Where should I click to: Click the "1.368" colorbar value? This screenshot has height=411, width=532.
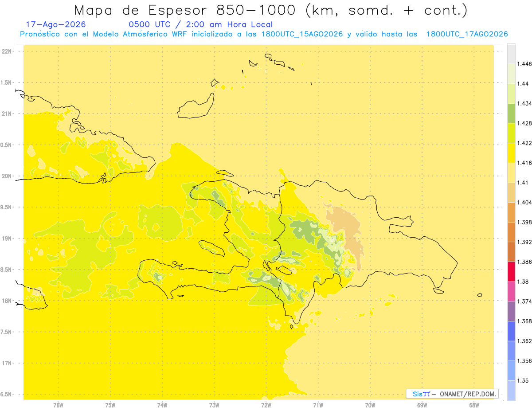525,321
